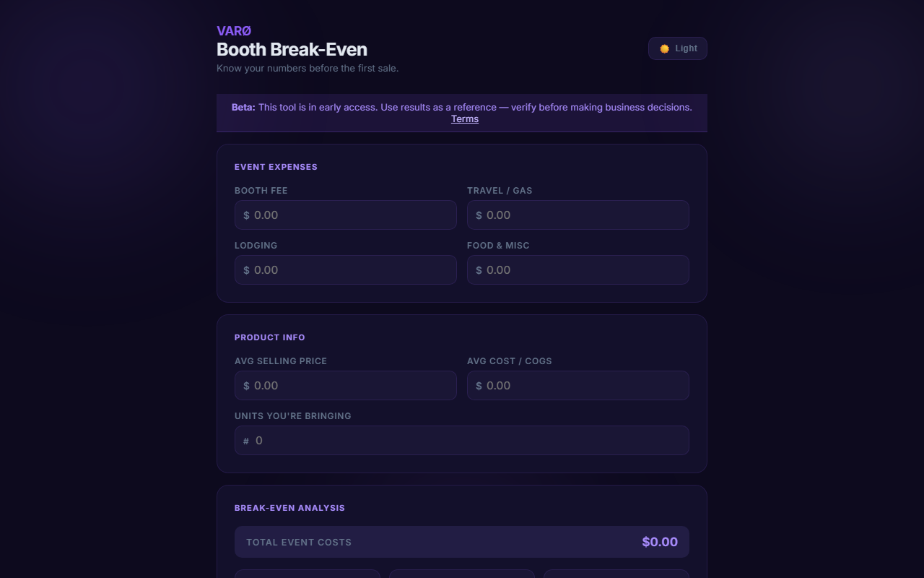Click the dollar icon in Avg Cost / COGS field
This screenshot has width=924, height=578.
pyautogui.click(x=479, y=386)
